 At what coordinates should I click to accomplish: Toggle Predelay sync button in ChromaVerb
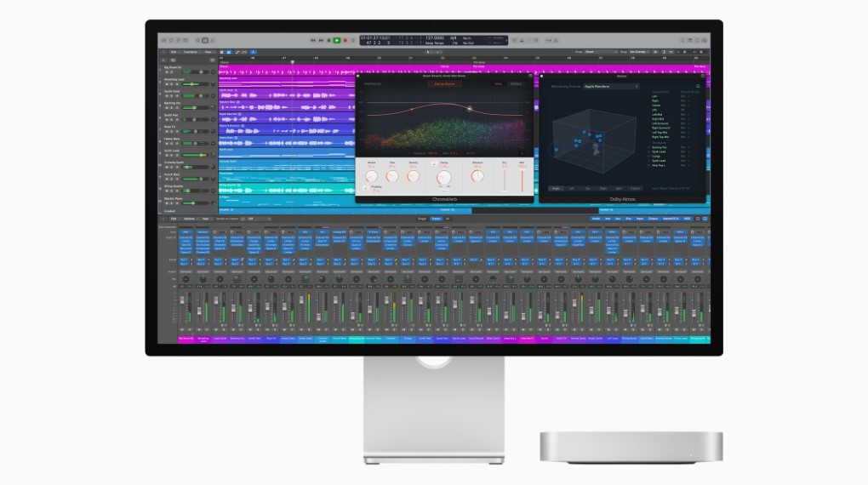(365, 188)
